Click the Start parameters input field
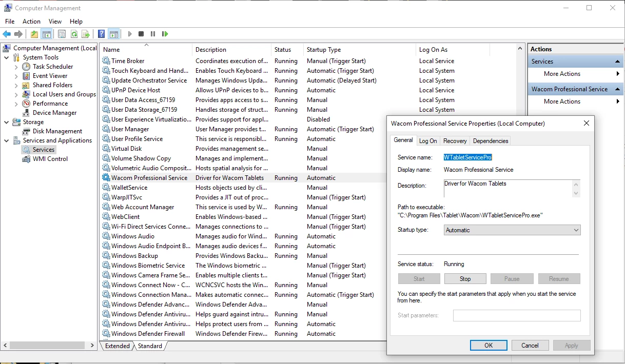The height and width of the screenshot is (364, 625). (x=517, y=315)
